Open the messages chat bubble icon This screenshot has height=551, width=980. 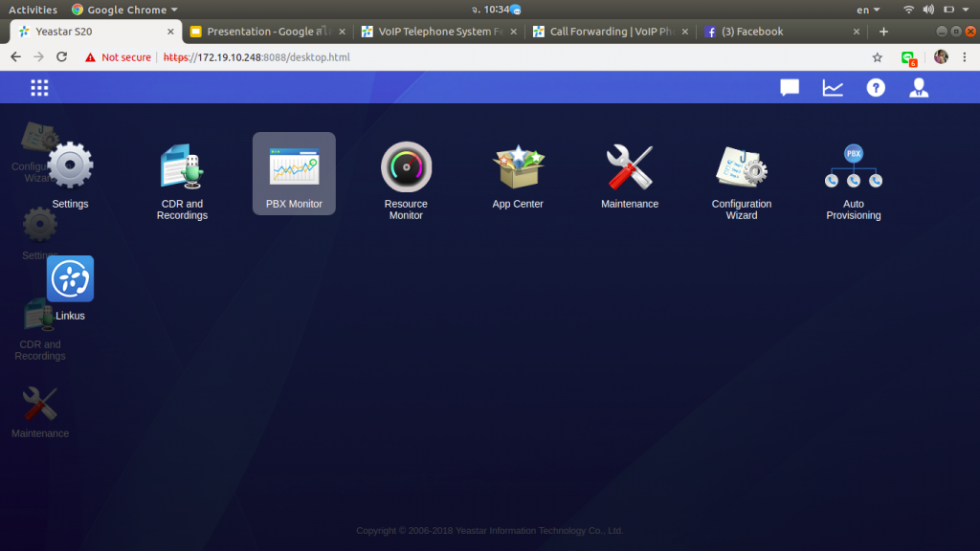[790, 87]
